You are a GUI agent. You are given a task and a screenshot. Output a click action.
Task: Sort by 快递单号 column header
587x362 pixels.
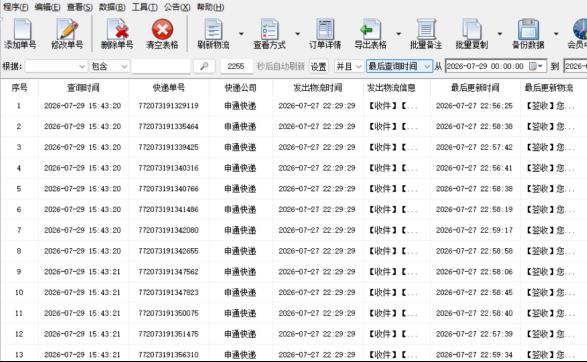(168, 88)
